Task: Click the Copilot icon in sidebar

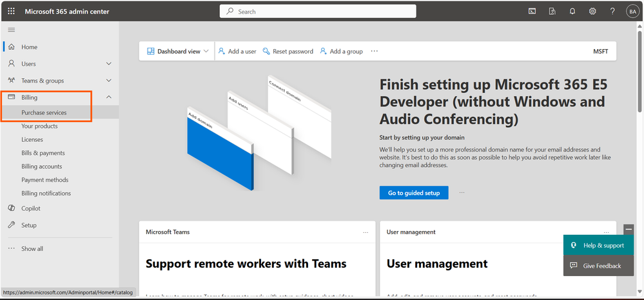Action: click(x=12, y=208)
